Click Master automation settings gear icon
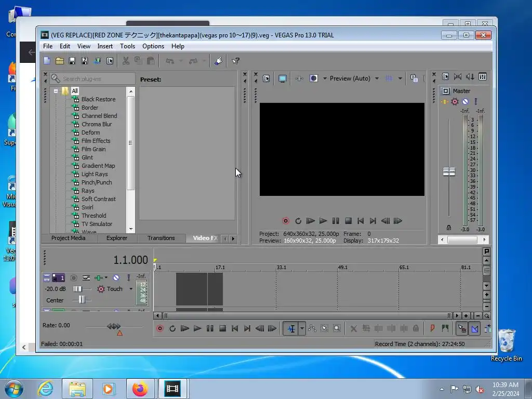This screenshot has height=399, width=532. [x=455, y=101]
